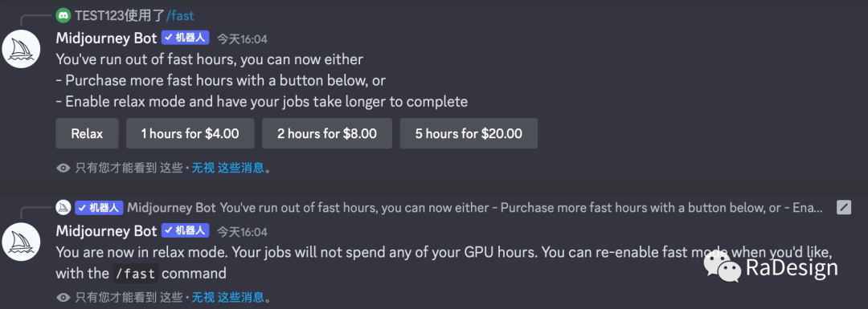This screenshot has width=868, height=309.
Task: Dismiss first message via 无视 这些消息 link
Action: [x=227, y=168]
